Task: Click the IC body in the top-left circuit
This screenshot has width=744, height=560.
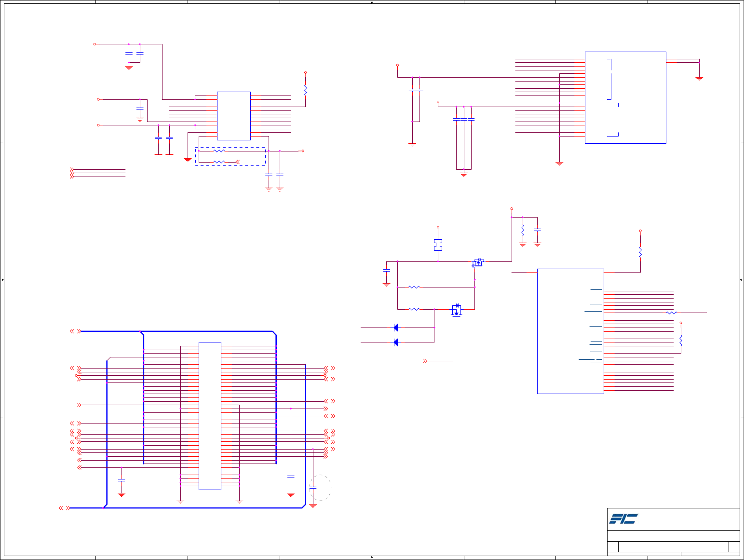Action: click(234, 116)
